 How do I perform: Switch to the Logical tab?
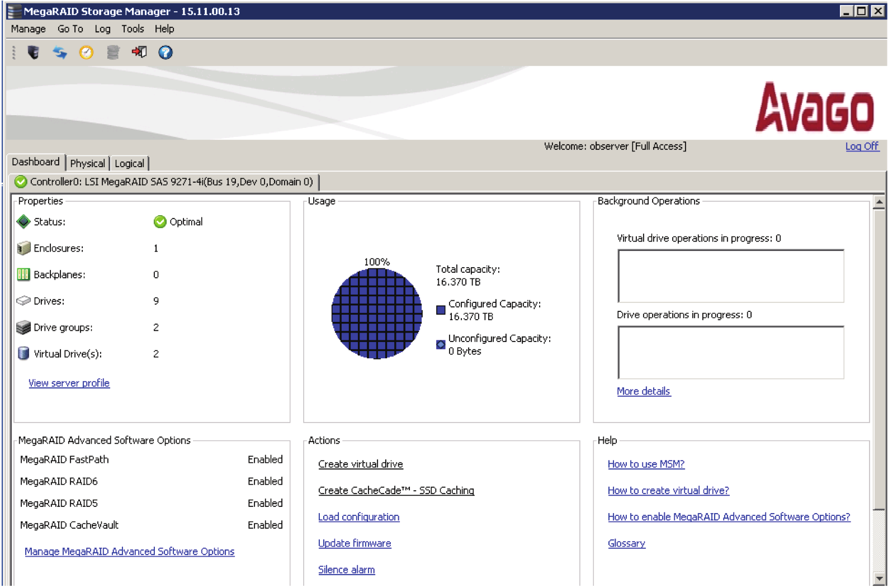pyautogui.click(x=130, y=163)
